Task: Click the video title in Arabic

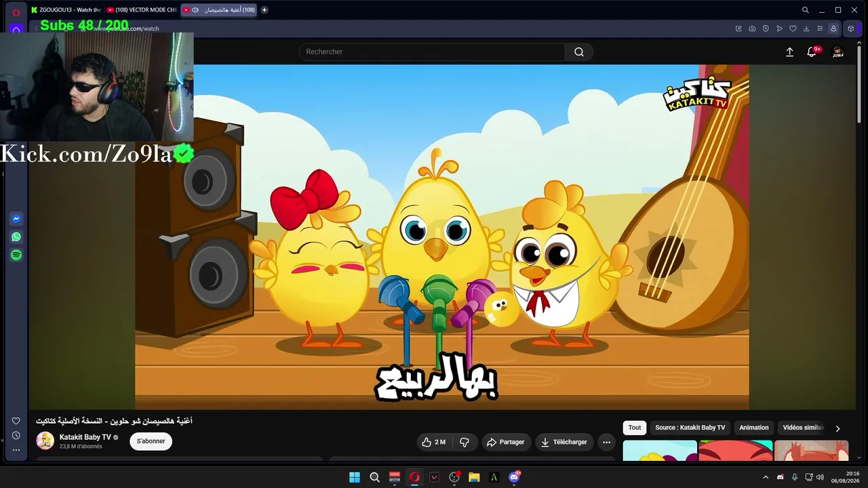Action: coord(114,421)
